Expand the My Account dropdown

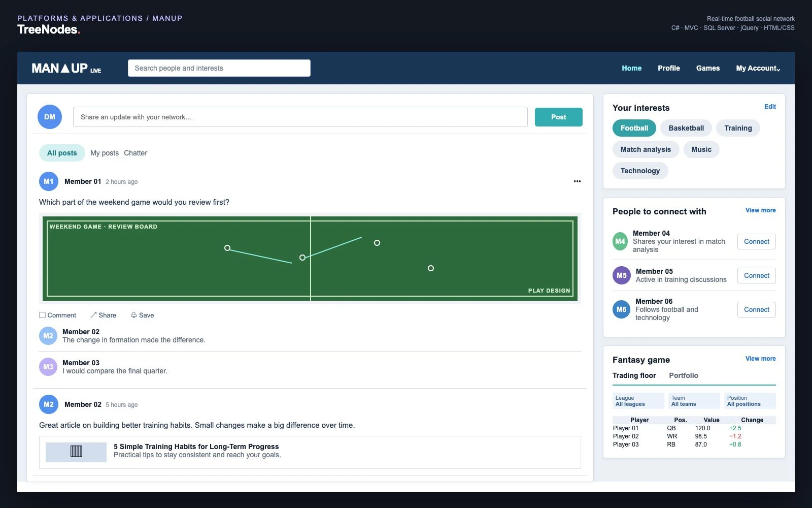click(x=758, y=68)
